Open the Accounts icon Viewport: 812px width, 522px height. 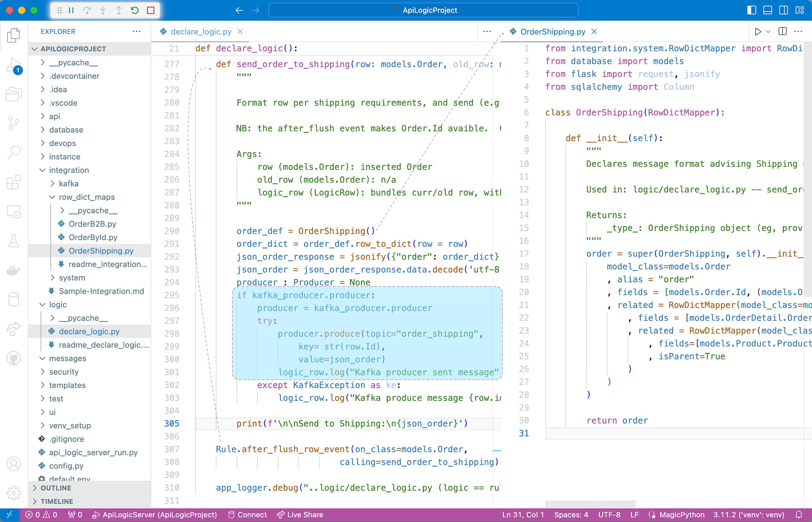pos(14,464)
